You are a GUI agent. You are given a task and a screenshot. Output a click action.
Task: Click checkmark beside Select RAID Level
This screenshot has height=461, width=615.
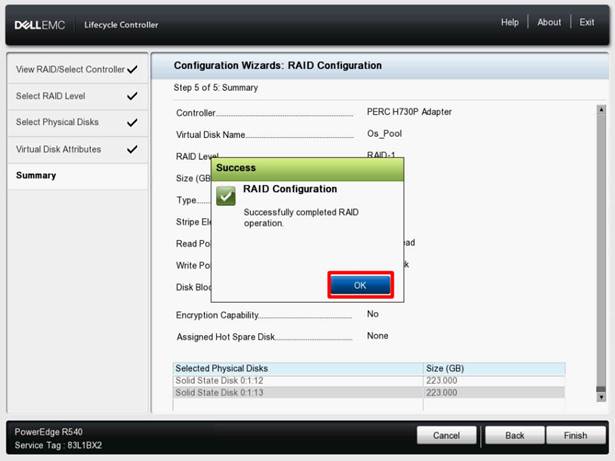[133, 96]
